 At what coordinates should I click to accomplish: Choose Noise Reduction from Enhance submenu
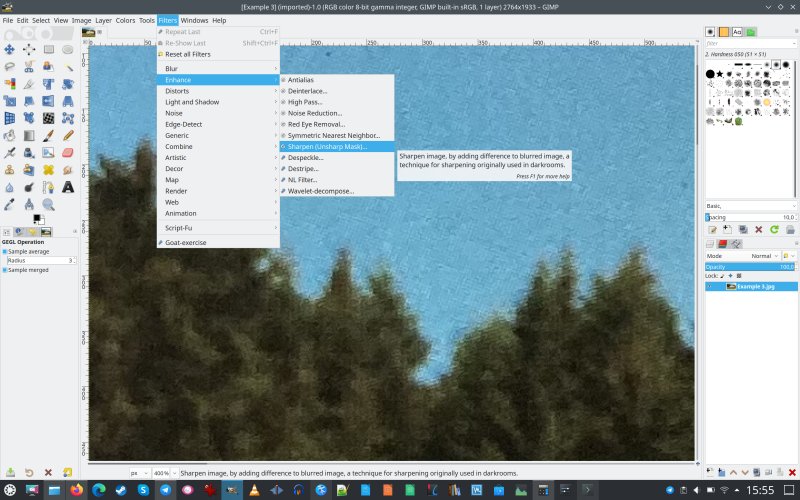[337, 113]
